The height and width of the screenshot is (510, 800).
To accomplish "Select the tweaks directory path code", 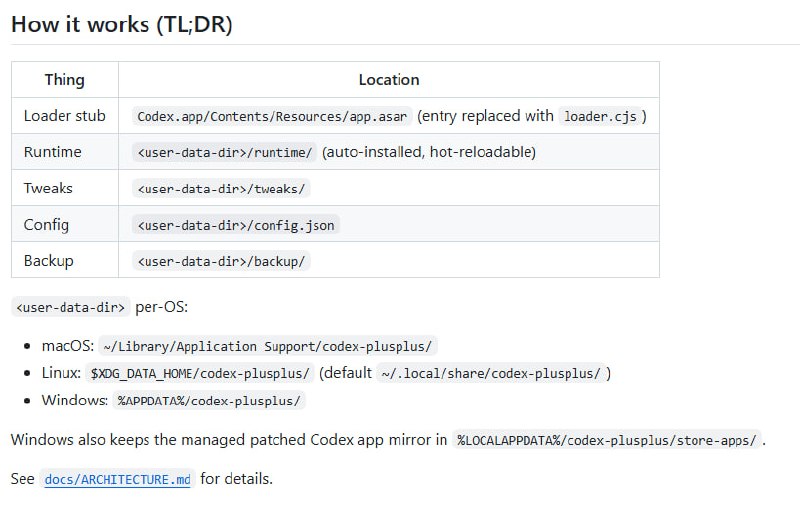I will coord(221,189).
